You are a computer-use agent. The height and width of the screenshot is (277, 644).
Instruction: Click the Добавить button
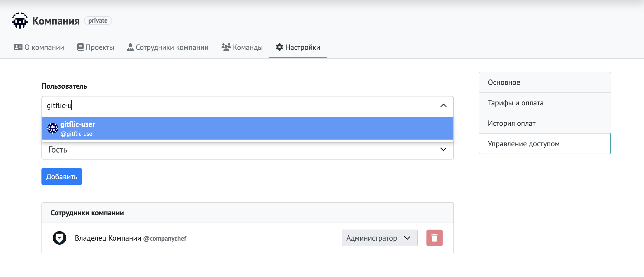(62, 176)
